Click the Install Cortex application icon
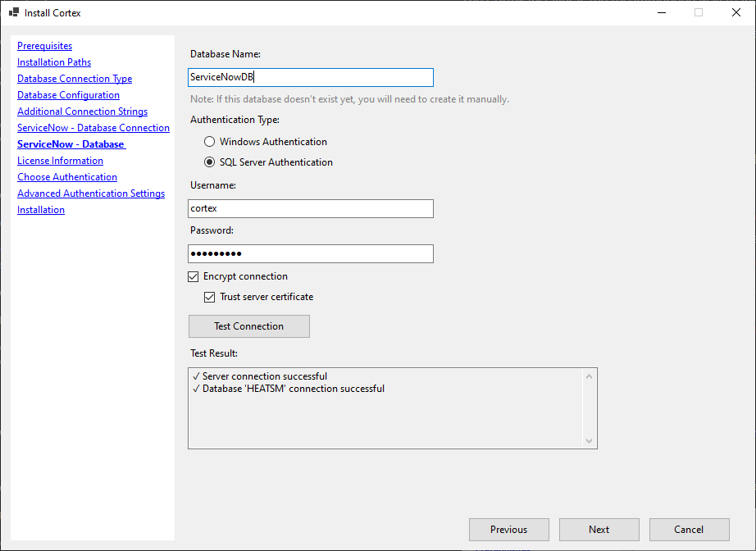This screenshot has width=756, height=551. [x=13, y=12]
